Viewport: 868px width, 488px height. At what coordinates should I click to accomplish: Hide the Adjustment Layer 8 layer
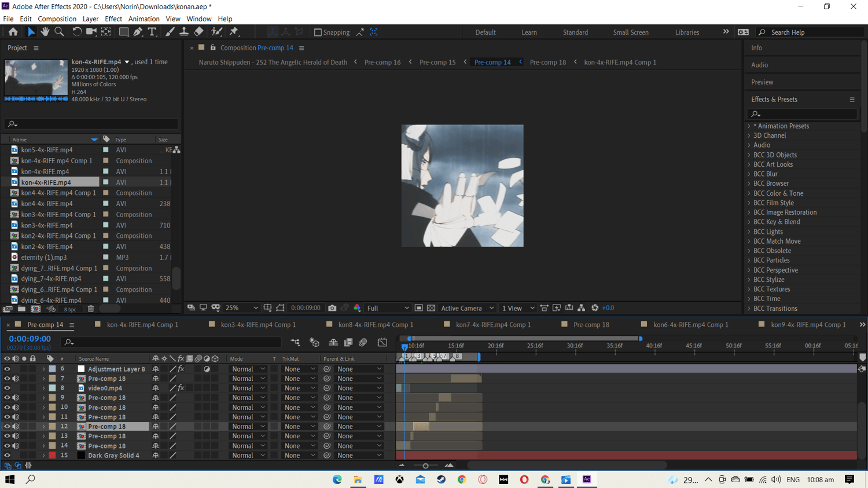7,369
